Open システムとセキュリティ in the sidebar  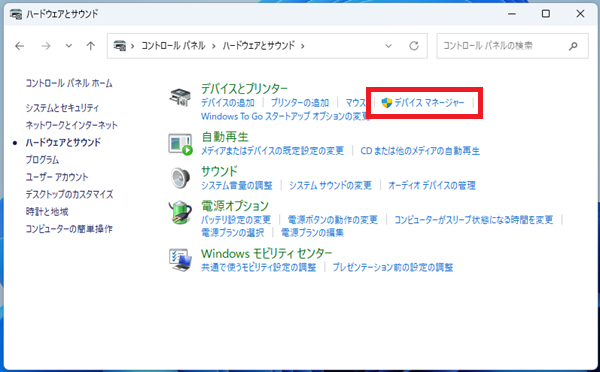coord(62,108)
